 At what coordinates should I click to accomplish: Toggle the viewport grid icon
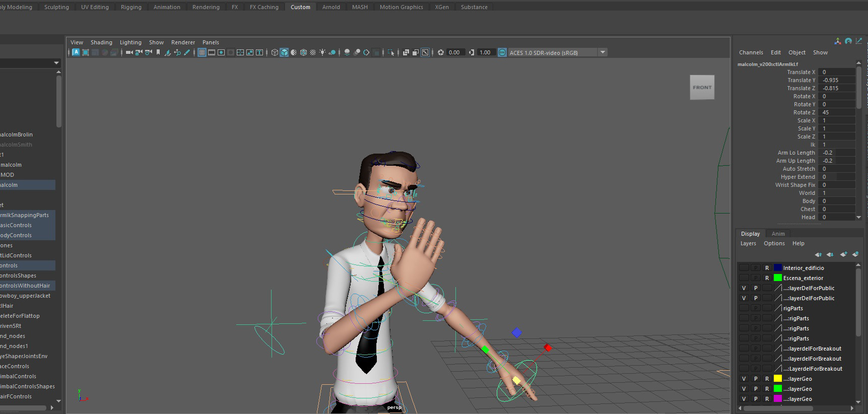tap(202, 52)
